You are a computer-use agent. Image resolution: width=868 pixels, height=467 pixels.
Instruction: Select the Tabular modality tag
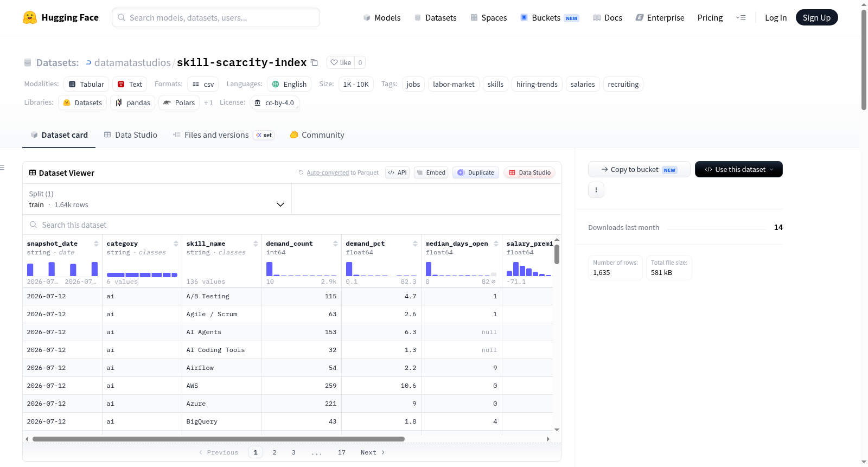86,84
